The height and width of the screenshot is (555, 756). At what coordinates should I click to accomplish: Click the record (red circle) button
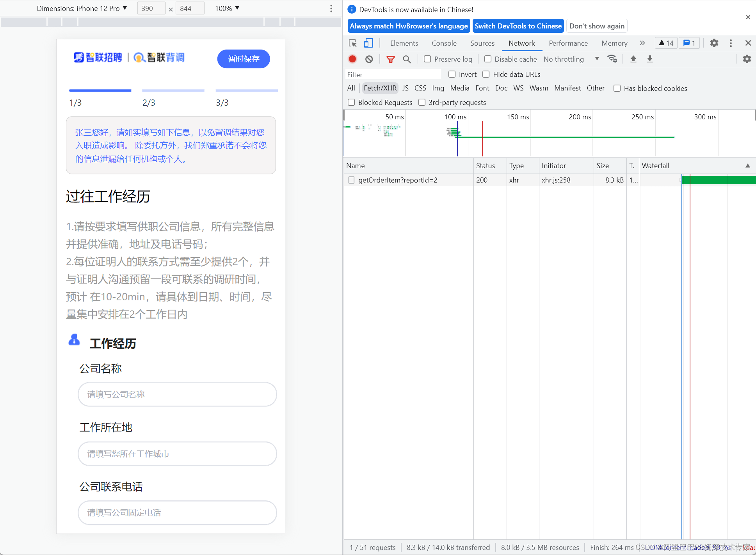(x=352, y=59)
